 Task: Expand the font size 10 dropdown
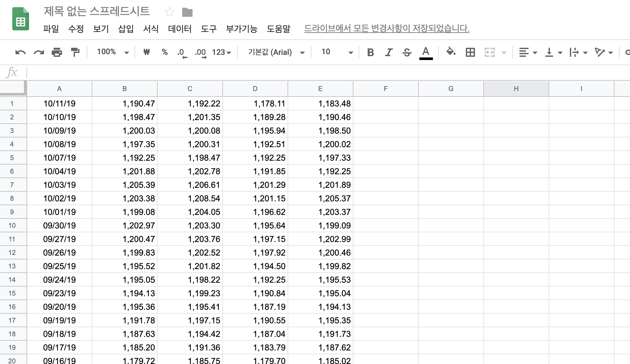(x=337, y=52)
